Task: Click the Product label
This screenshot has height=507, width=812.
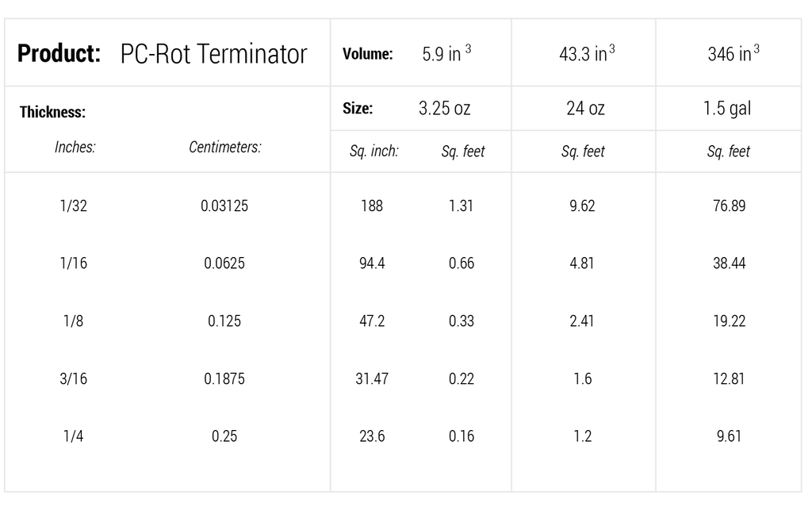Action: [x=59, y=54]
